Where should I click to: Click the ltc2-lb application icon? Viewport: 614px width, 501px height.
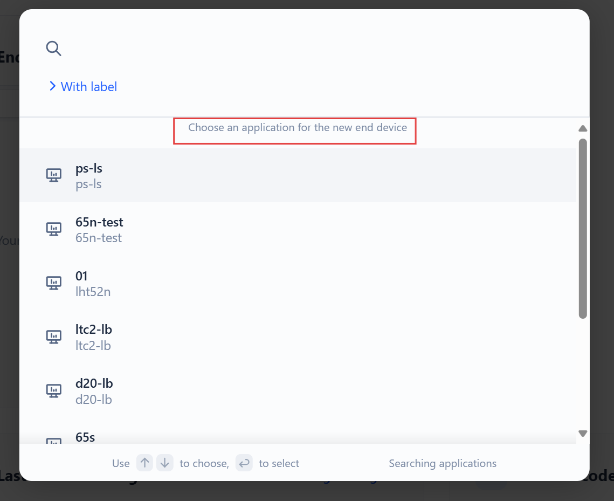pos(54,336)
